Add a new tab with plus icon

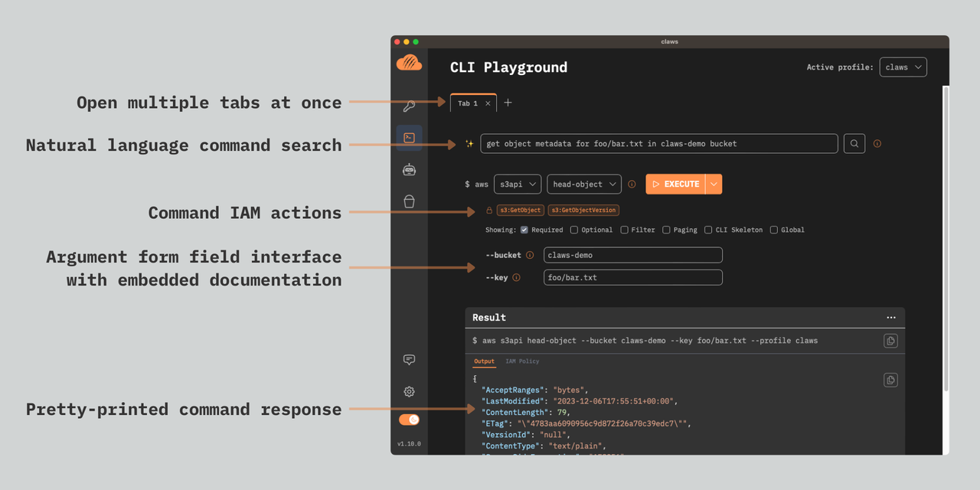point(508,103)
